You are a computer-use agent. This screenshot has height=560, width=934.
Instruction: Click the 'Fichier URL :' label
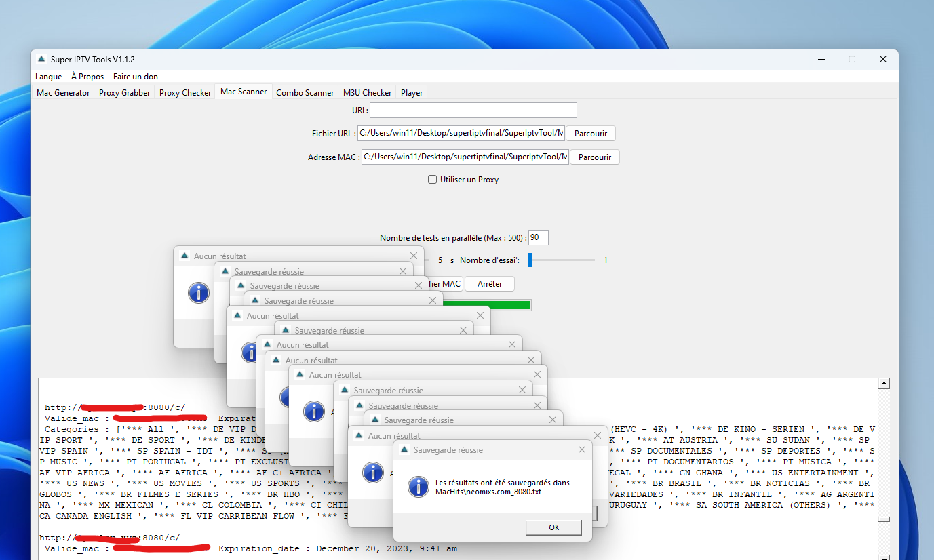coord(333,134)
